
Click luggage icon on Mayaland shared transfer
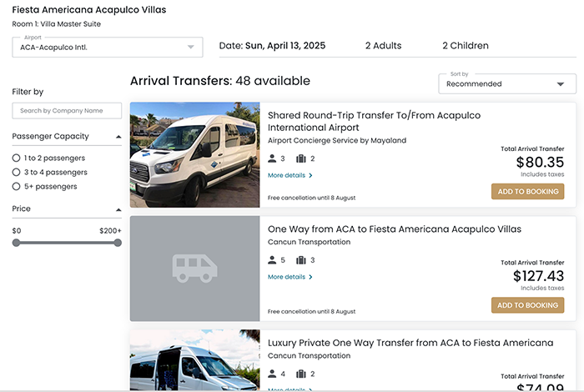click(x=301, y=158)
